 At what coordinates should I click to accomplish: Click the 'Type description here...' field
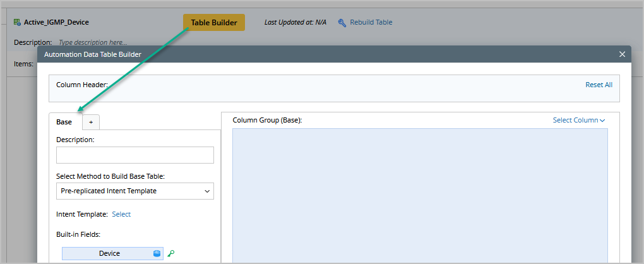pos(93,42)
